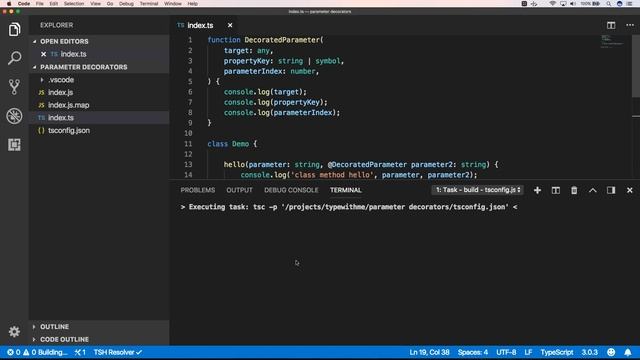The width and height of the screenshot is (640, 360).
Task: Open the File menu
Action: tap(40, 4)
